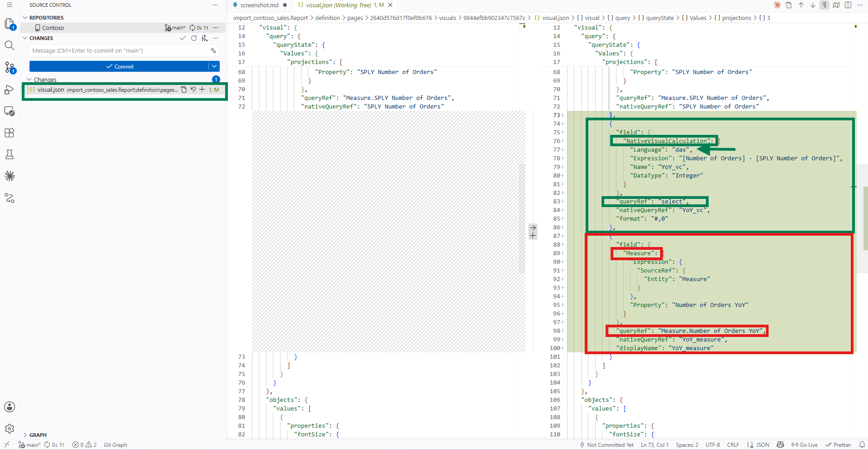Click the main* branch in the status bar
868x450 pixels.
30,445
